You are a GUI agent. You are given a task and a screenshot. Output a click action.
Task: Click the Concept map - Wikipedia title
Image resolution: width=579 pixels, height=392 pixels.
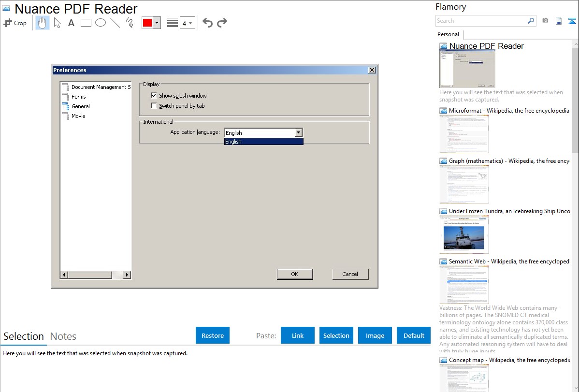pos(509,360)
